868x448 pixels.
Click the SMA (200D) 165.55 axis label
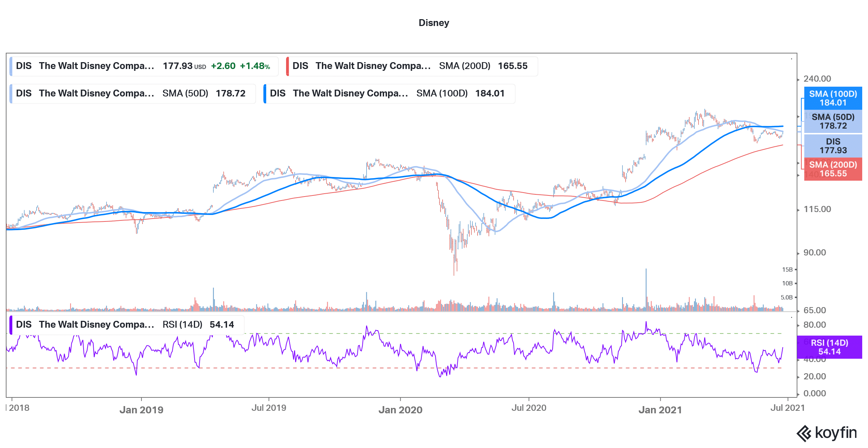click(833, 169)
